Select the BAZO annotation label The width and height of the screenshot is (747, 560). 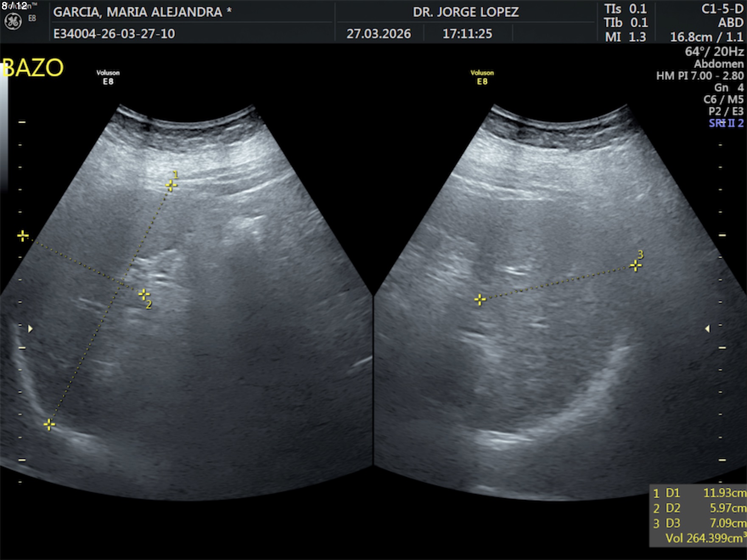[33, 68]
